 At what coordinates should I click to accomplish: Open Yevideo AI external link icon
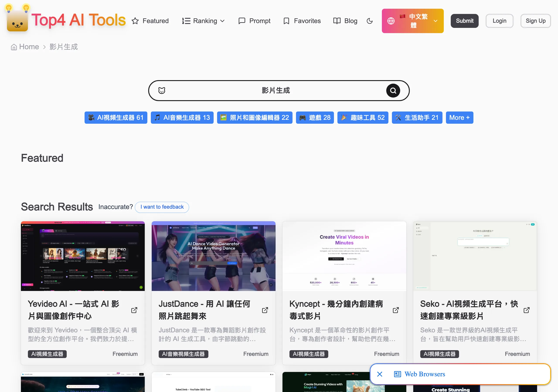pos(134,310)
